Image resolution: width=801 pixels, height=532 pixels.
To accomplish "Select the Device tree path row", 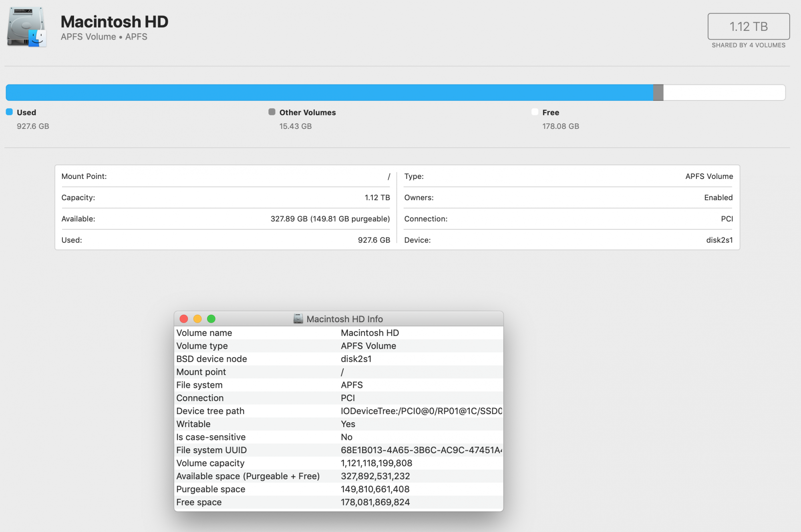I will pos(339,411).
